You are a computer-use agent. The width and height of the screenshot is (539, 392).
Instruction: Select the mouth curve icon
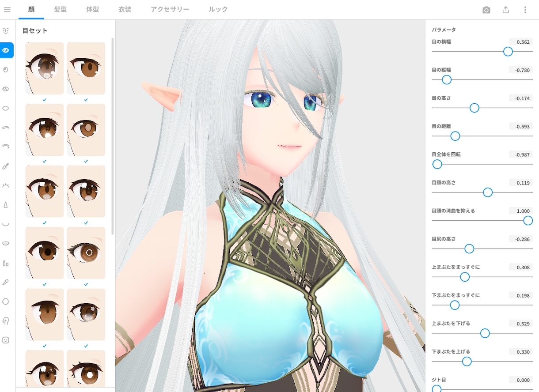pyautogui.click(x=6, y=224)
